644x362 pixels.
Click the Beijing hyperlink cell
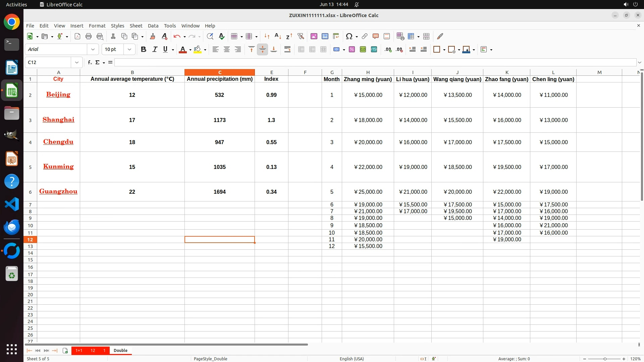(58, 95)
